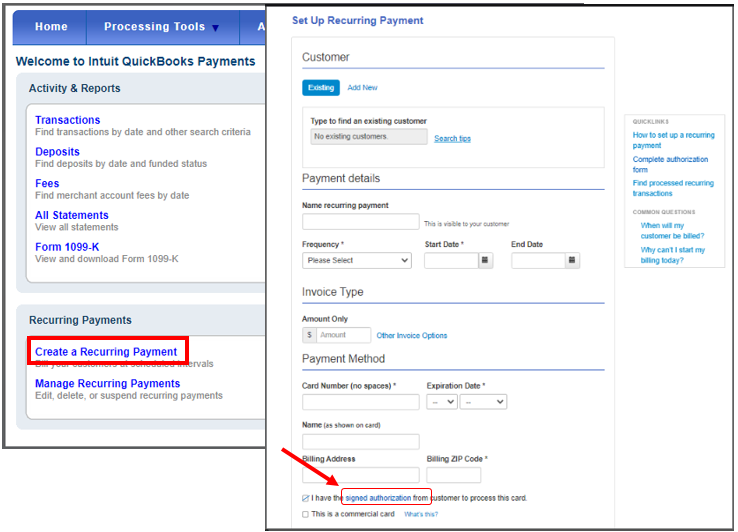Open the Deposits link
The image size is (738, 532).
pos(57,152)
